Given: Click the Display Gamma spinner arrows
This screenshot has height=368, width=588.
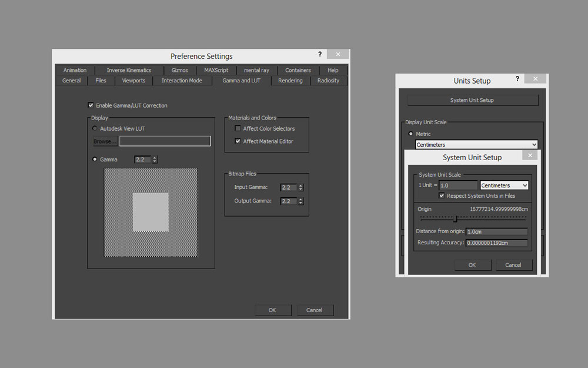Looking at the screenshot, I should click(155, 160).
